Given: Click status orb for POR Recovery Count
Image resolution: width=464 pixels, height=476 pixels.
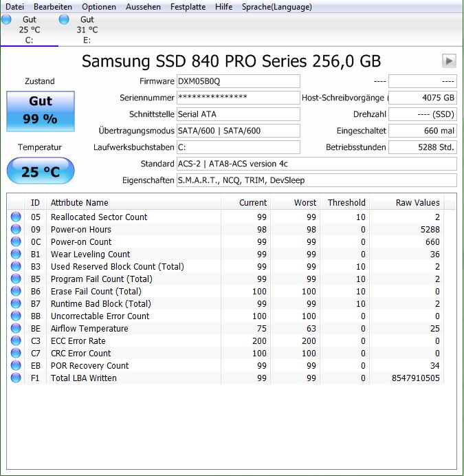Looking at the screenshot, I should click(16, 365).
